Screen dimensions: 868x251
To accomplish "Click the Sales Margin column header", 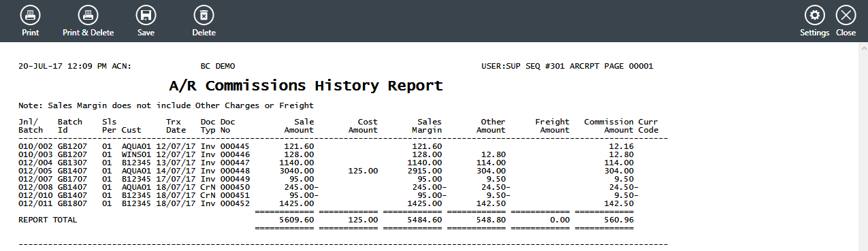I will [429, 126].
